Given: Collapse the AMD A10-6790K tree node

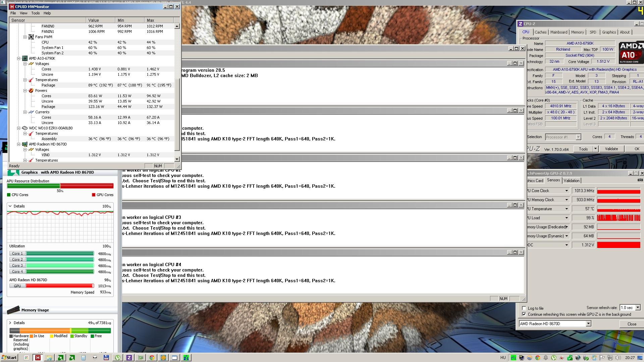Looking at the screenshot, I should click(19, 58).
